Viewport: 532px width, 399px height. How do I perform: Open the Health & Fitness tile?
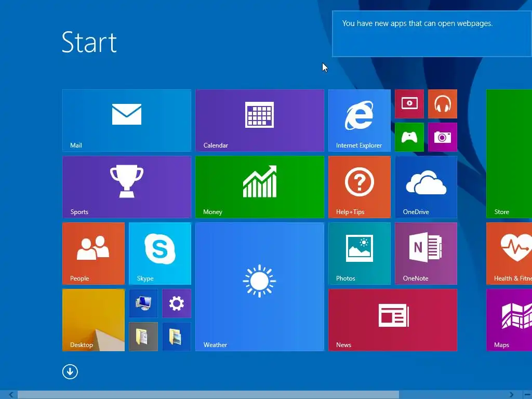(509, 253)
